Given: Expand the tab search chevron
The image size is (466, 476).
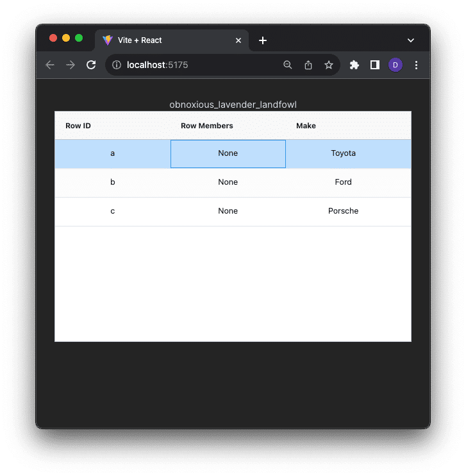Looking at the screenshot, I should click(x=411, y=40).
